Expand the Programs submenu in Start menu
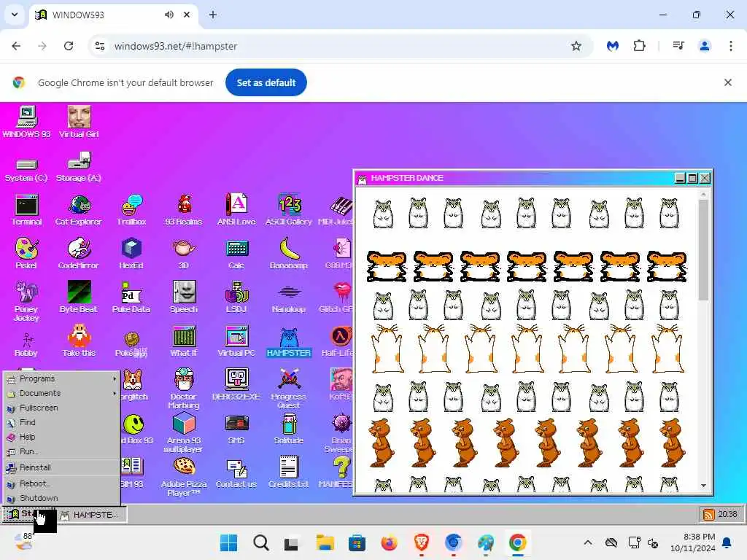This screenshot has width=747, height=560. tap(61, 378)
